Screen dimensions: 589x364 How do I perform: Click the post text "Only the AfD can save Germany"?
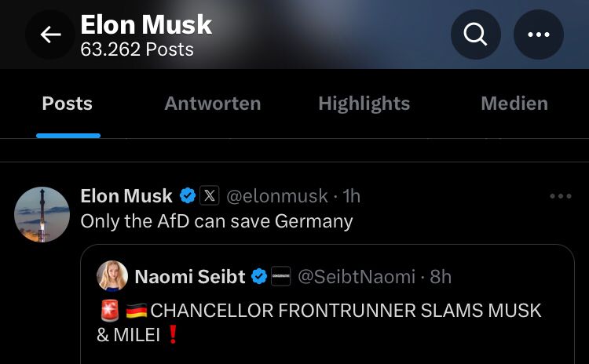tap(217, 221)
